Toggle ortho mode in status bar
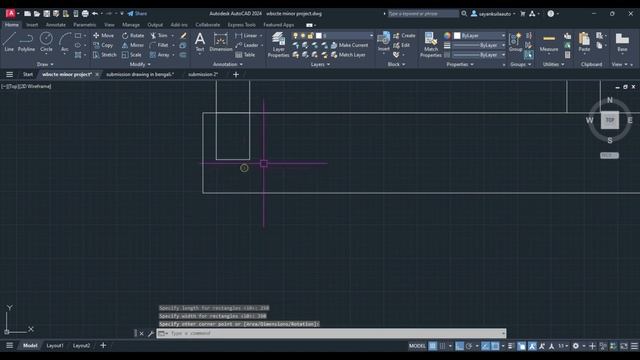 coord(460,346)
